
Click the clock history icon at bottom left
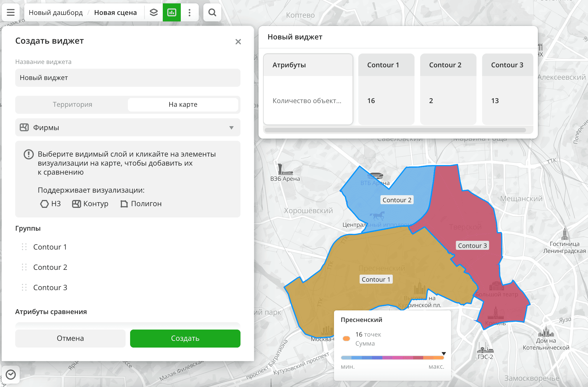coord(11,375)
